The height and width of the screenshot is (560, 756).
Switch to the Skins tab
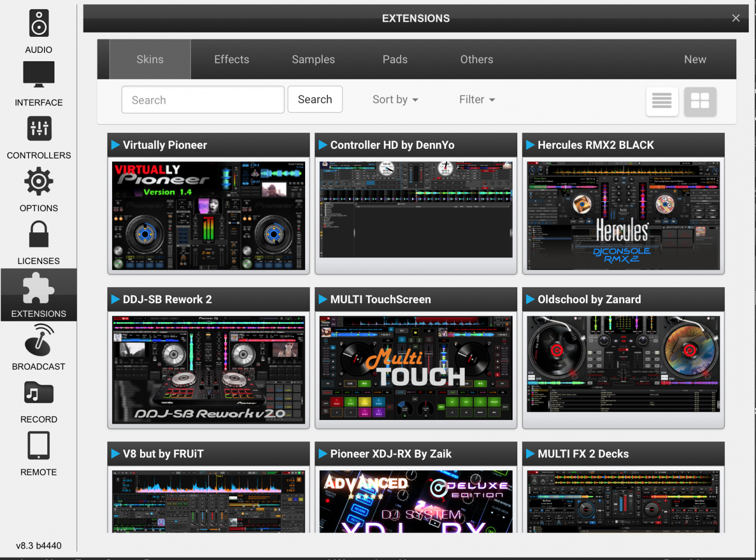[x=150, y=60]
